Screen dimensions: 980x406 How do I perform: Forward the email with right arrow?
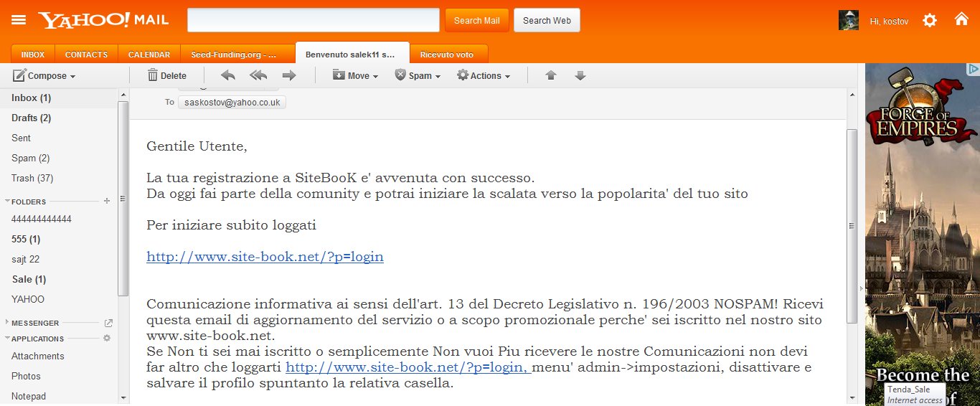[x=289, y=75]
